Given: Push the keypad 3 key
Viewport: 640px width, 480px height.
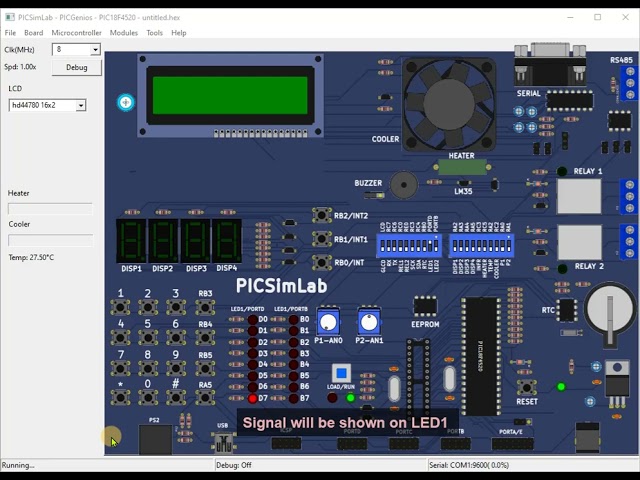Looking at the screenshot, I should click(176, 307).
